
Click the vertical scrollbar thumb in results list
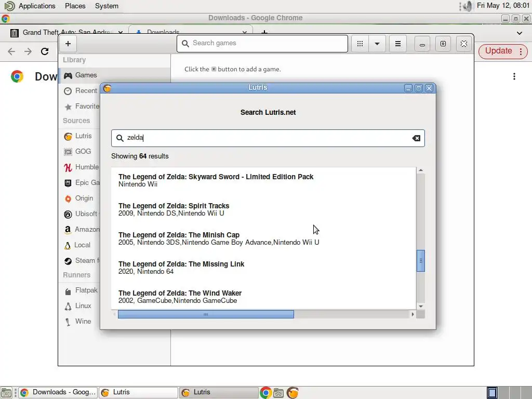(x=421, y=261)
